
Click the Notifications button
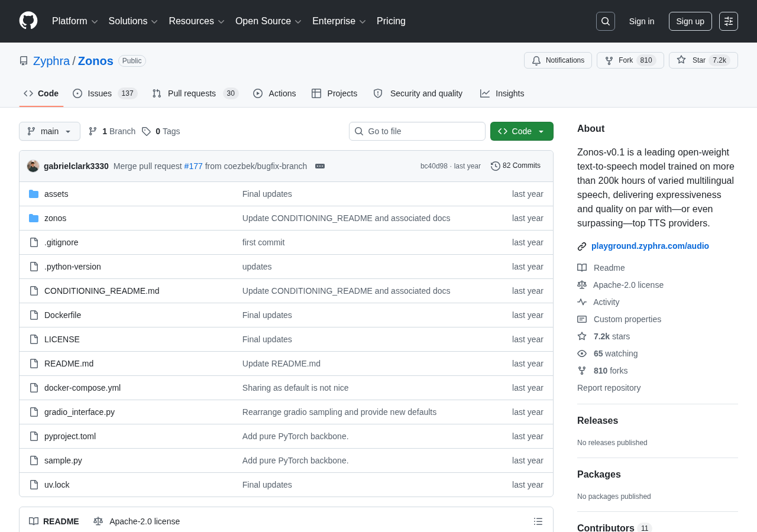point(558,60)
